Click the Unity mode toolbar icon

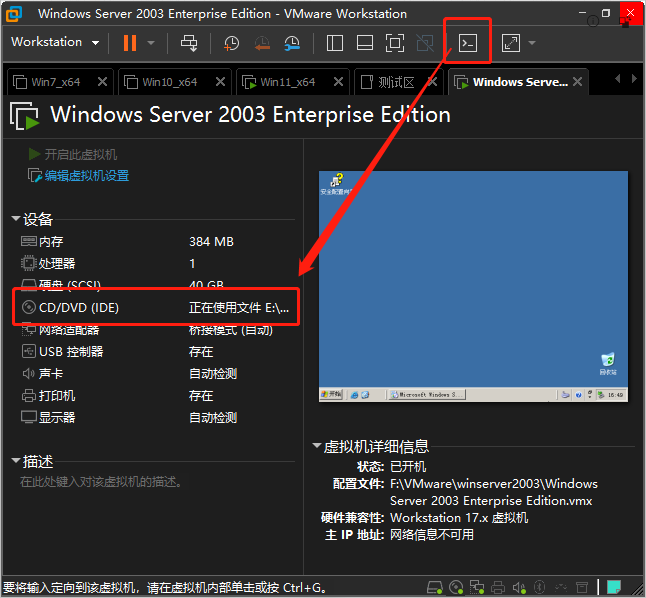[425, 43]
